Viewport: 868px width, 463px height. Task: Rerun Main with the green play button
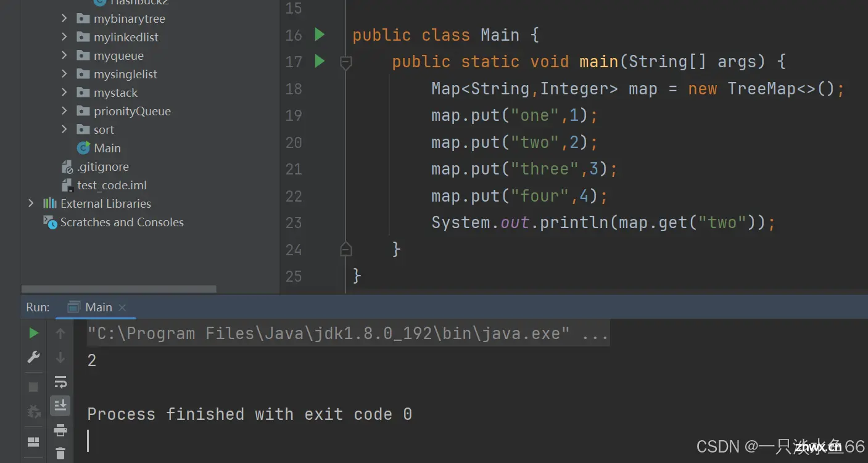34,334
